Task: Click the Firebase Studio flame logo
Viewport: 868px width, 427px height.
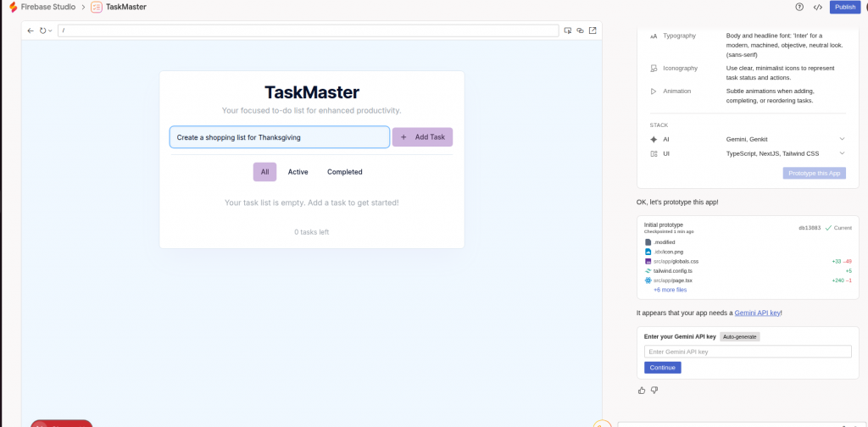Action: point(14,7)
